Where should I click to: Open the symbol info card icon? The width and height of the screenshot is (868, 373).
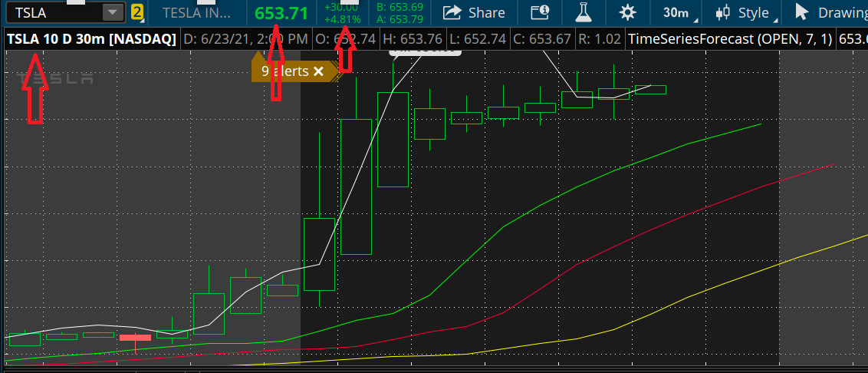coord(540,12)
